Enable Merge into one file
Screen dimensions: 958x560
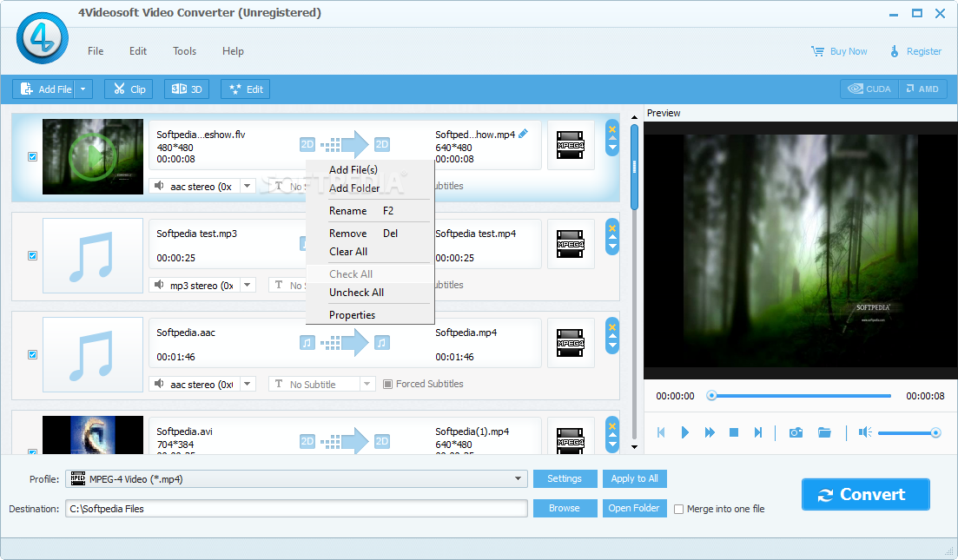click(678, 509)
